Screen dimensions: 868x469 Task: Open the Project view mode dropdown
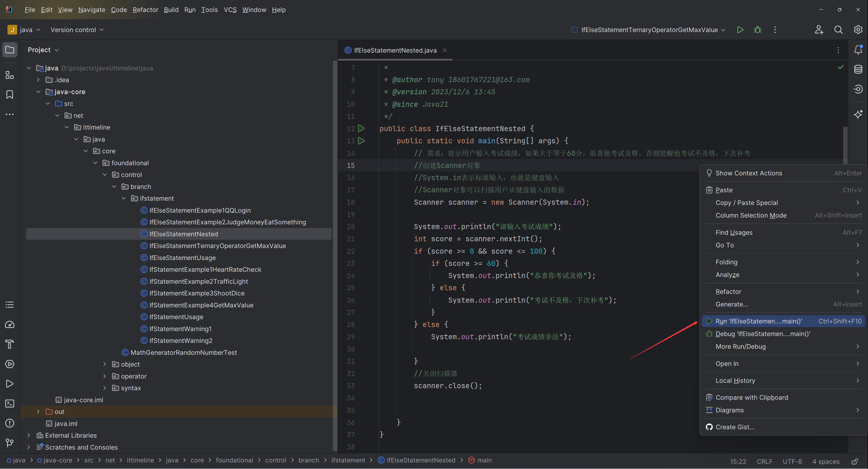(x=43, y=50)
